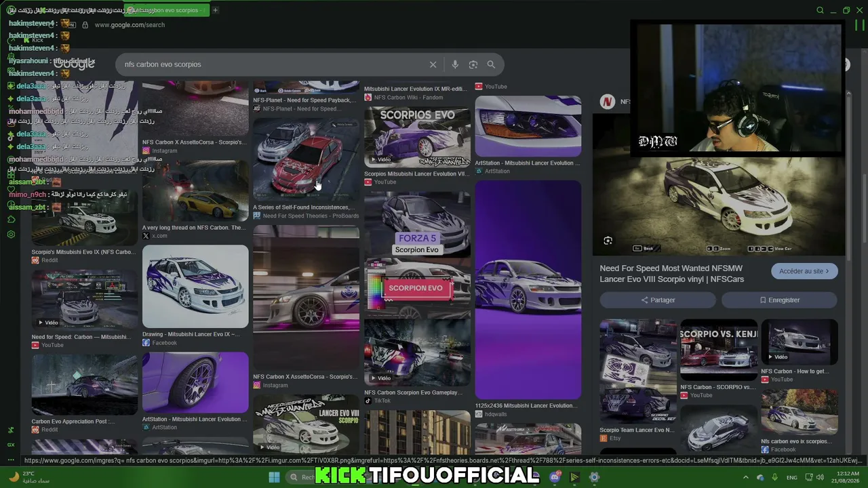Submit the search with the magnifier icon
Viewport: 868px width, 488px height.
(x=491, y=64)
